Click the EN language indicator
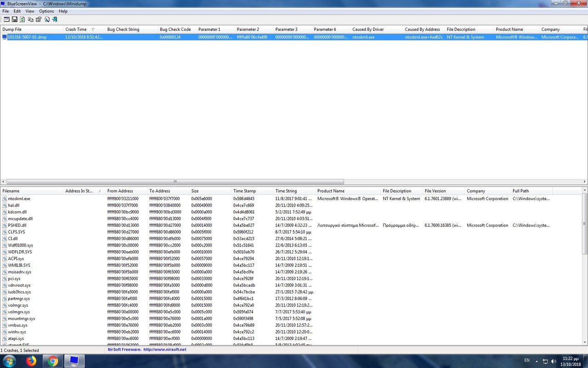The height and width of the screenshot is (368, 588). tap(527, 361)
